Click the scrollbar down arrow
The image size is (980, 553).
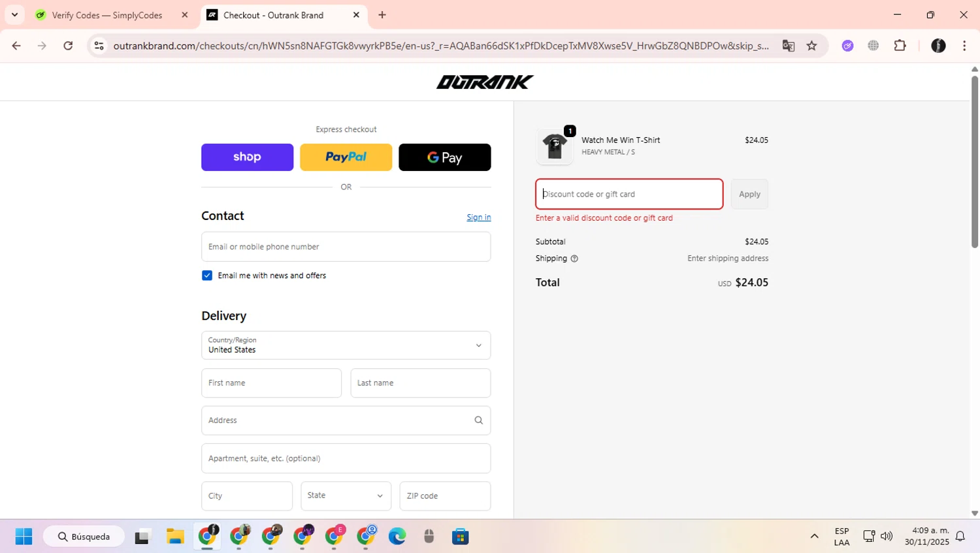[x=975, y=514]
